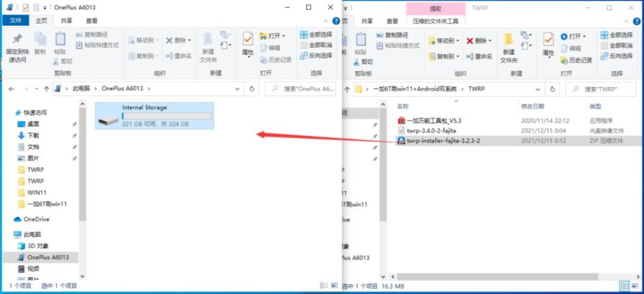Pin to Quick Access in OnePlus A6013 window

[17, 48]
